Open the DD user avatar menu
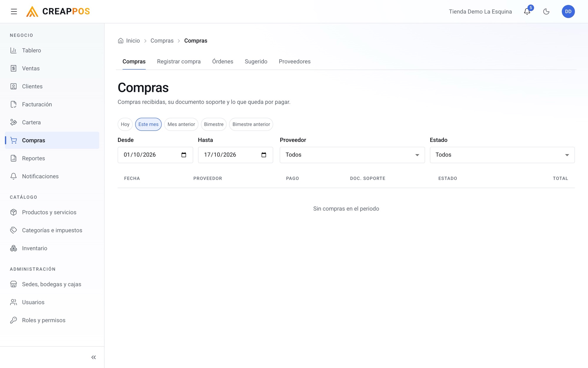This screenshot has height=368, width=588. [568, 11]
